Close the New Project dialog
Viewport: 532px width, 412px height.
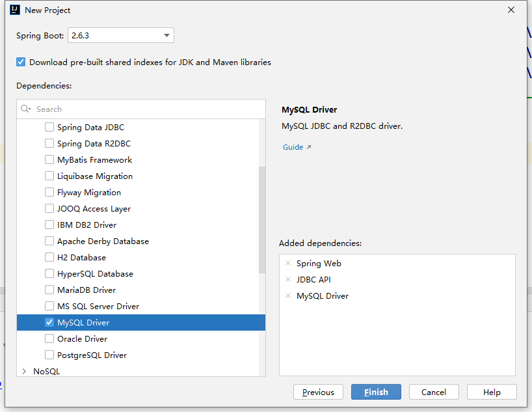pos(511,10)
